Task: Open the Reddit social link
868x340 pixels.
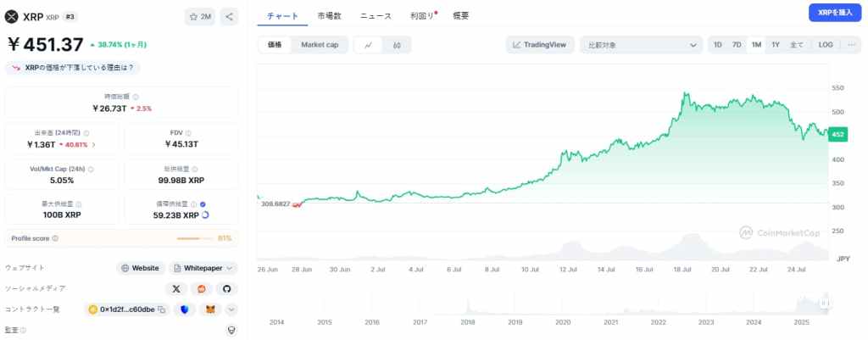Action: (202, 288)
